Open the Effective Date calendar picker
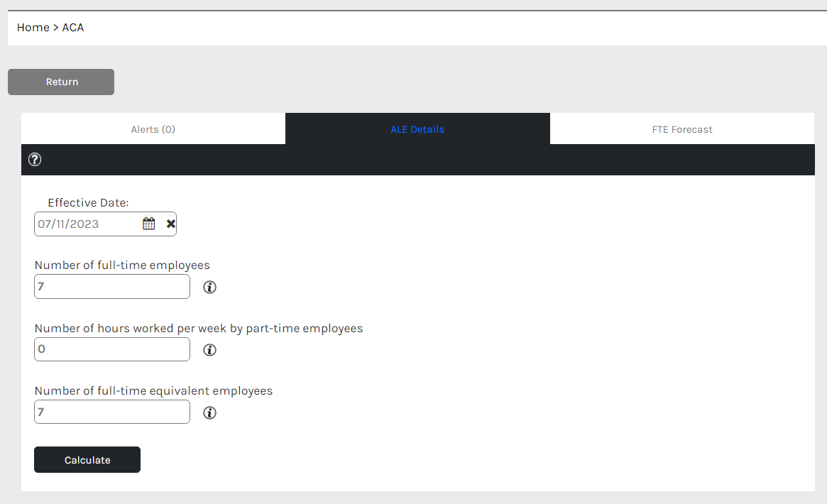Screen dimensions: 827x504 pyautogui.click(x=149, y=224)
